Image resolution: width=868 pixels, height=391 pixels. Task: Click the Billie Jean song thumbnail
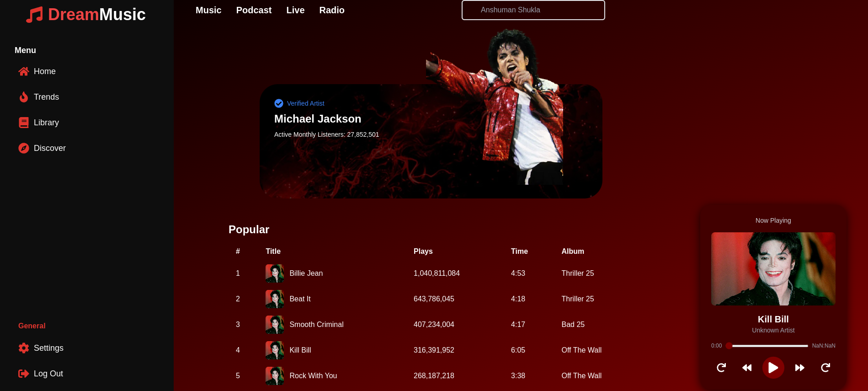point(275,273)
